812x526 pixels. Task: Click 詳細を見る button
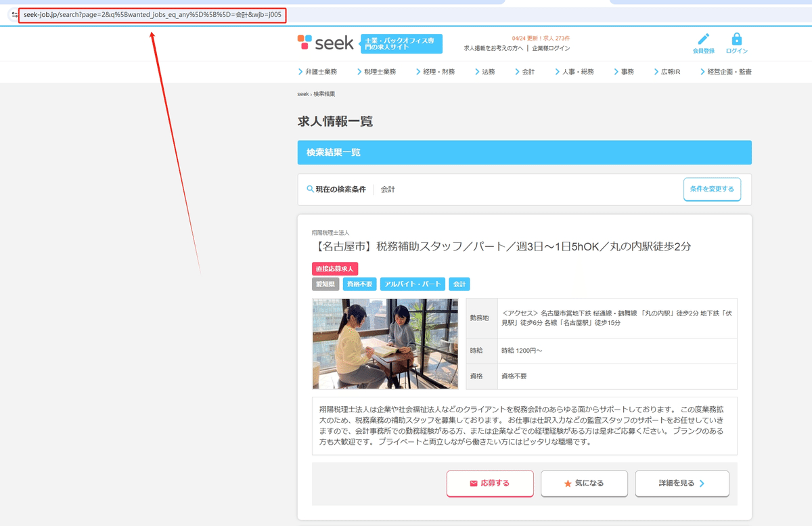[x=682, y=483]
